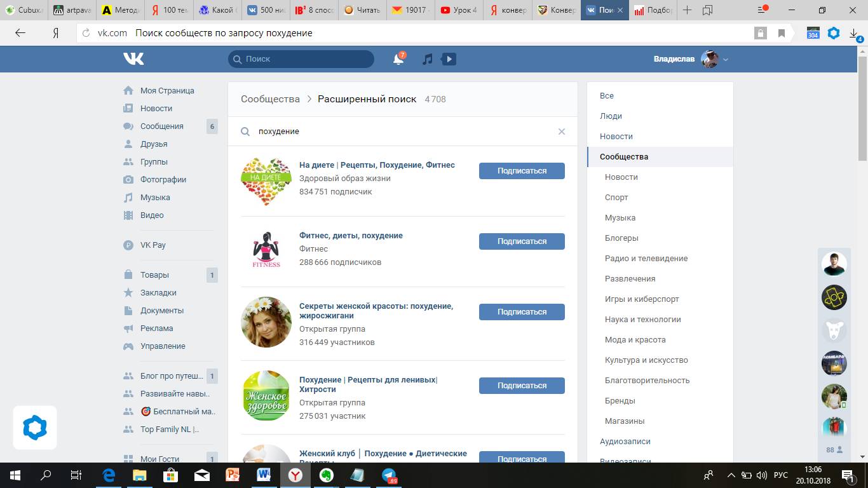Click the похудение community search field

(x=400, y=132)
